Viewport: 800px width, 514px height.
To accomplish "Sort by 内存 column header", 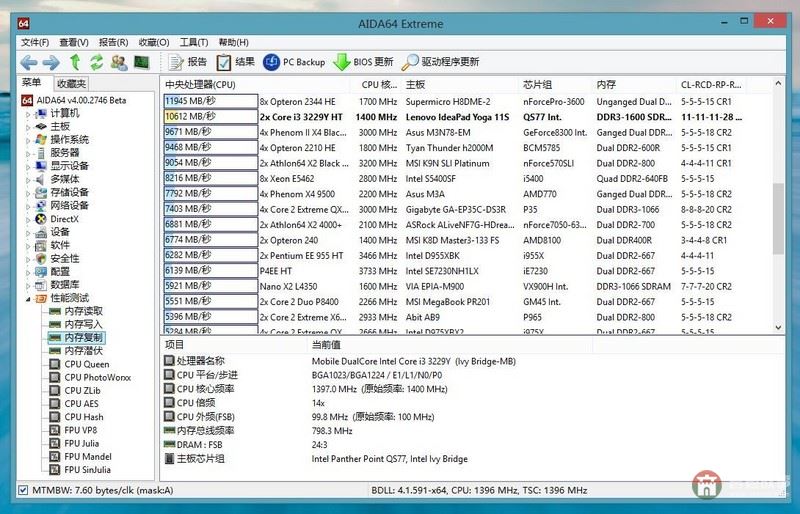I will [634, 84].
